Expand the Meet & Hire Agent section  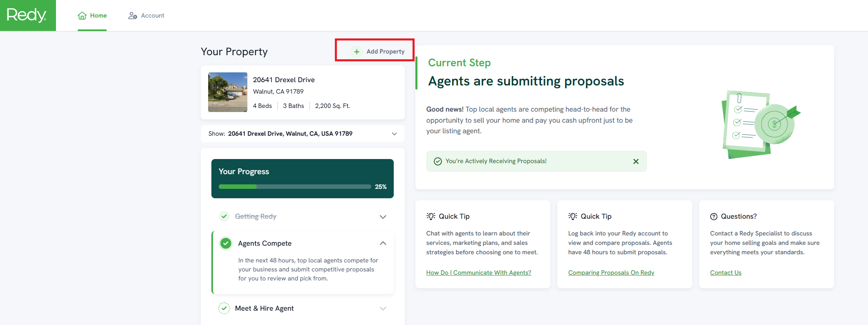[383, 309]
